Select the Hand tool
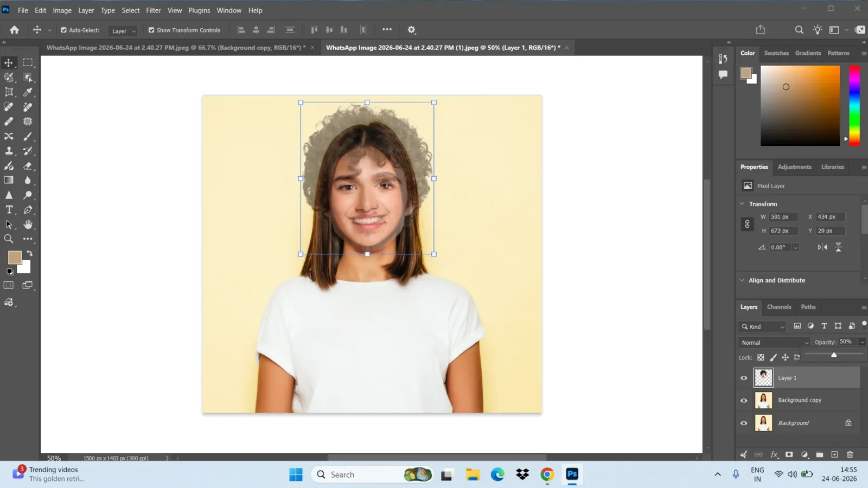 pyautogui.click(x=28, y=224)
